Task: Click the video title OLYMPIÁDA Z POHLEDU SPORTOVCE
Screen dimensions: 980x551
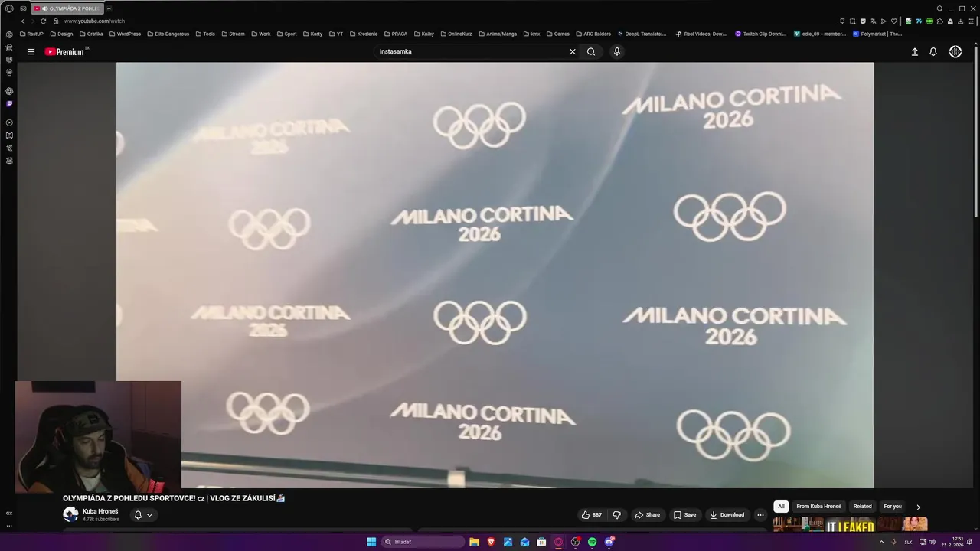Action: pos(174,498)
